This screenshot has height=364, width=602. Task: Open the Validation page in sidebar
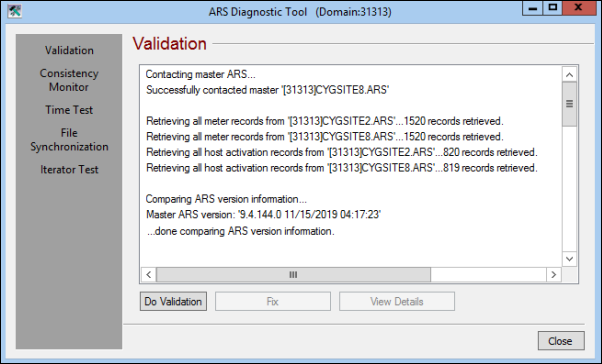pyautogui.click(x=69, y=50)
